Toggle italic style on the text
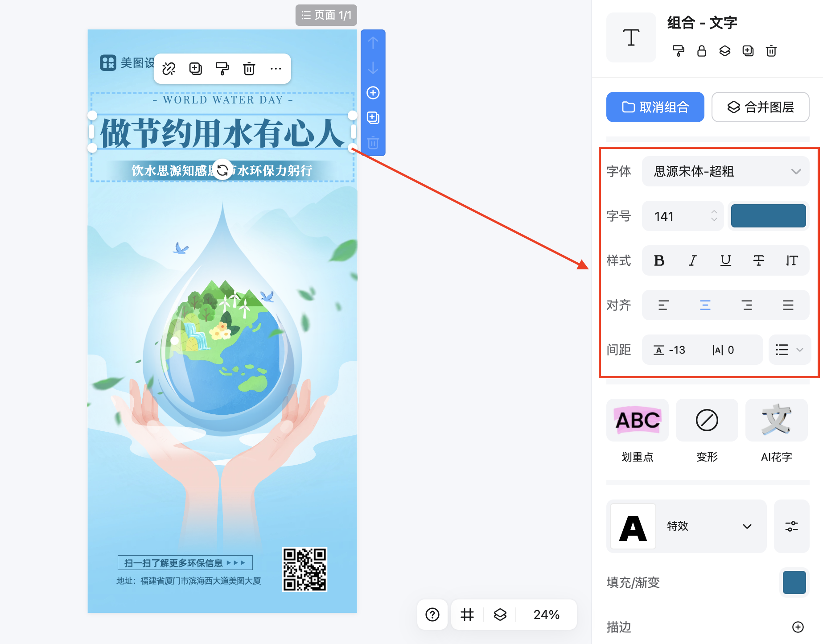Image resolution: width=823 pixels, height=644 pixels. point(692,260)
